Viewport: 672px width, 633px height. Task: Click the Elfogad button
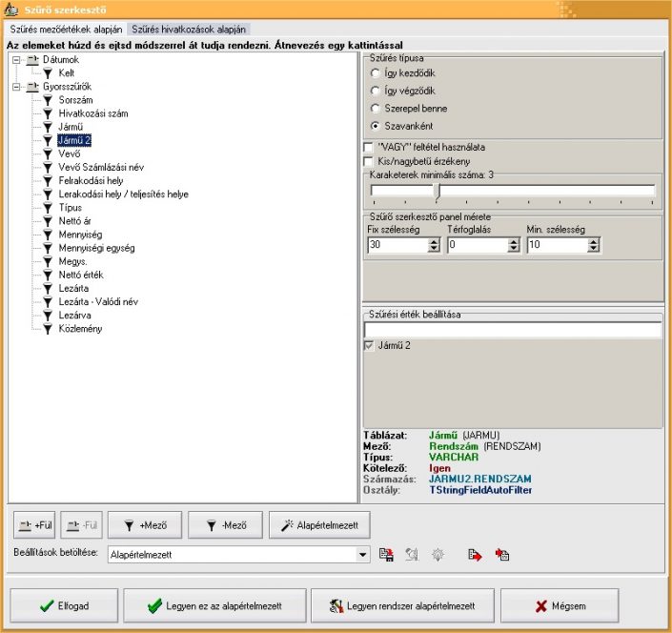click(x=65, y=605)
